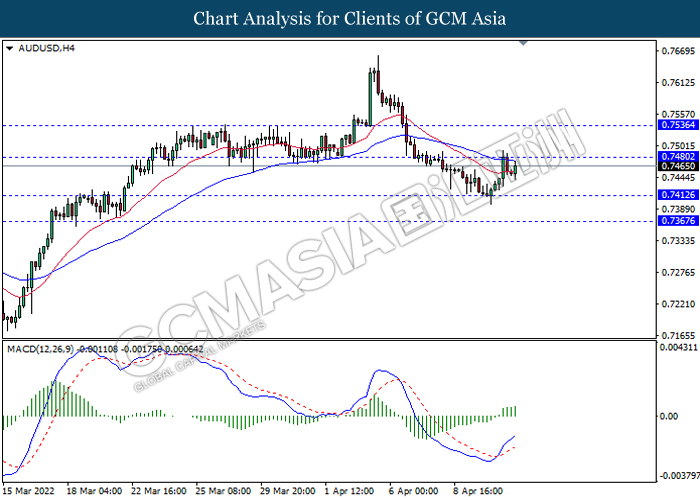Viewport: 700px width, 500px height.
Task: Click the 29 Mar 20:00 time label
Action: 288,491
